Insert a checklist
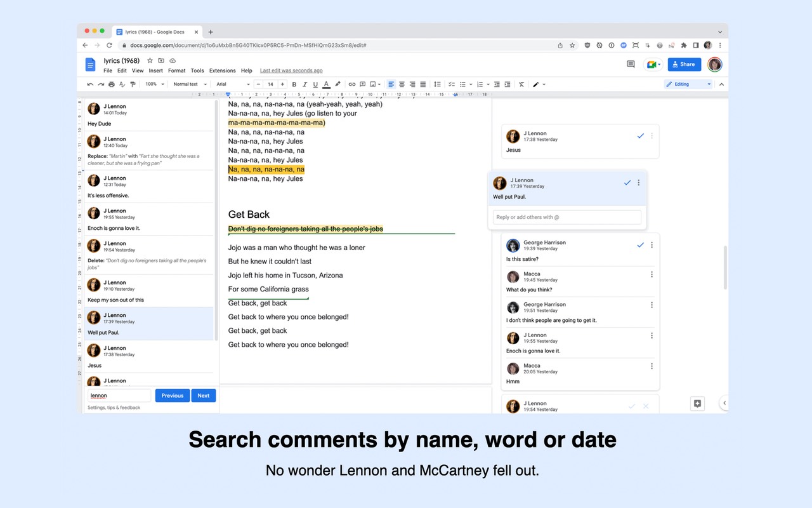The image size is (812, 508). pyautogui.click(x=452, y=84)
